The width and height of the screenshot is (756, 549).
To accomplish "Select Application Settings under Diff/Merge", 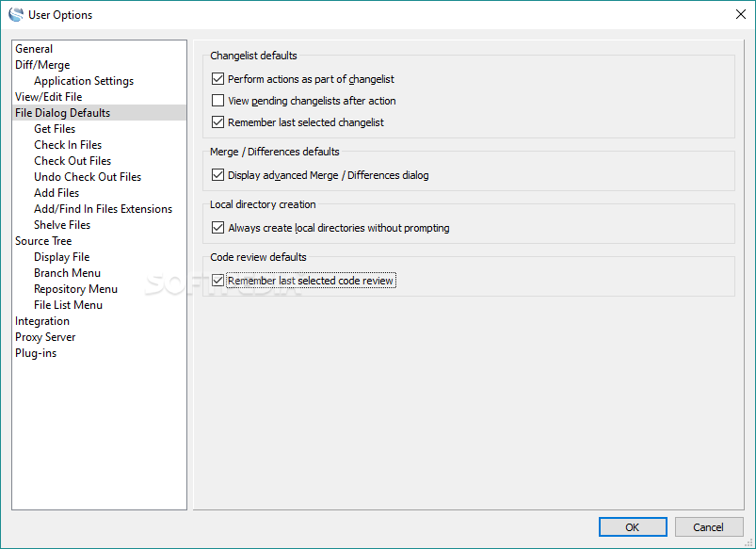I will click(84, 81).
